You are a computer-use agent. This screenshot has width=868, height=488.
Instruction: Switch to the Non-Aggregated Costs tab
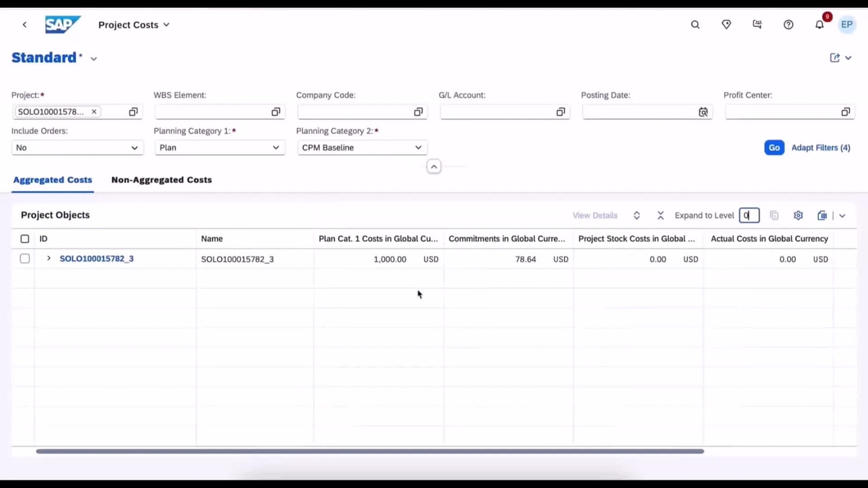tap(161, 179)
